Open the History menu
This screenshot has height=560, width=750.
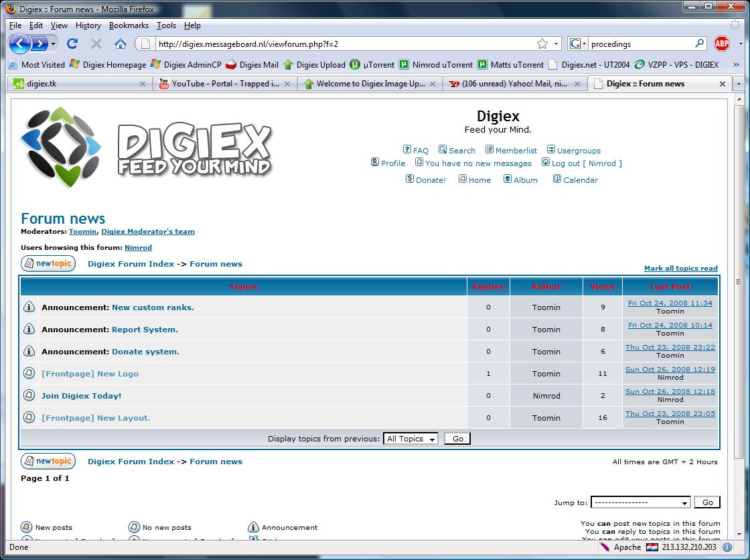click(88, 25)
